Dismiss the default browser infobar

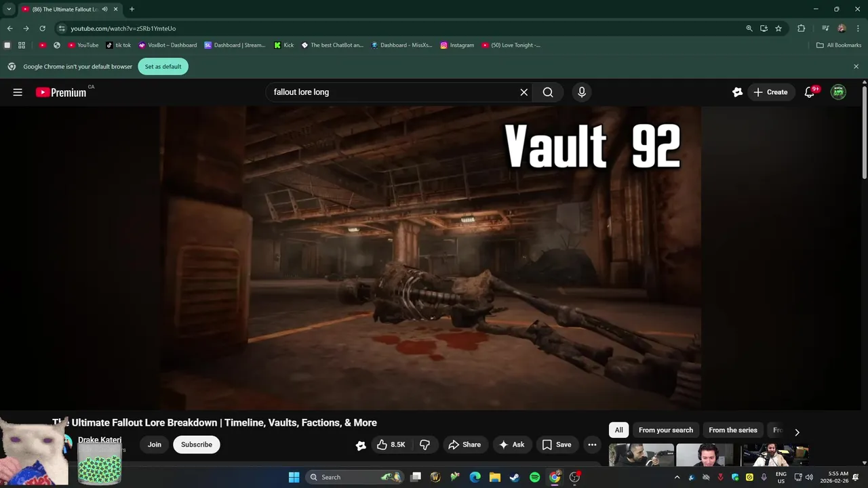coord(856,66)
